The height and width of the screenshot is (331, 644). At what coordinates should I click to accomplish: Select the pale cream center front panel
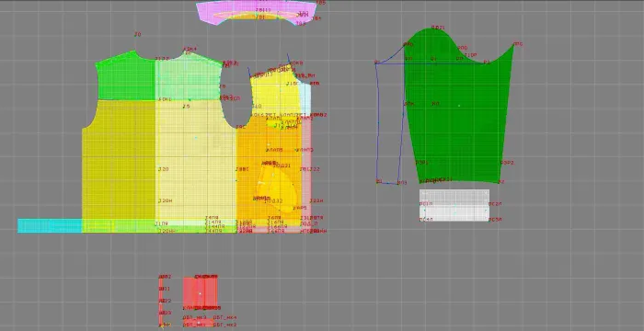(195, 160)
